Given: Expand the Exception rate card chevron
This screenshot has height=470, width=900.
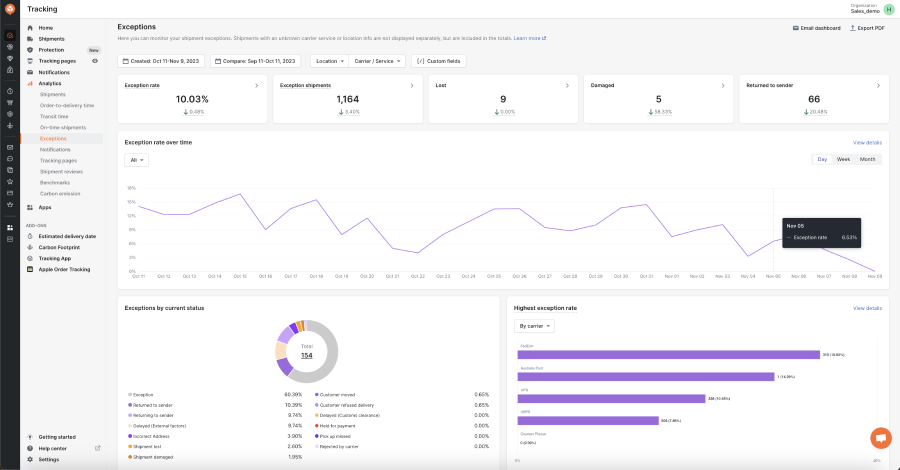Looking at the screenshot, I should 257,86.
